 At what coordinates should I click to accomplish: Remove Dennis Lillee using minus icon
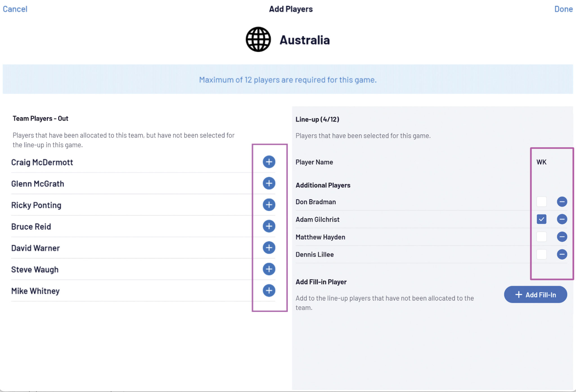point(562,254)
